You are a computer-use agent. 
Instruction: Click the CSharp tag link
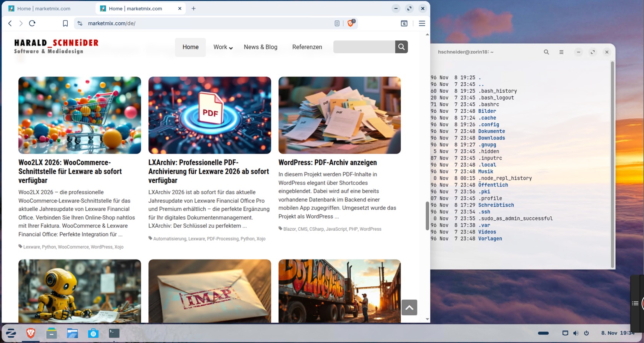(x=316, y=229)
